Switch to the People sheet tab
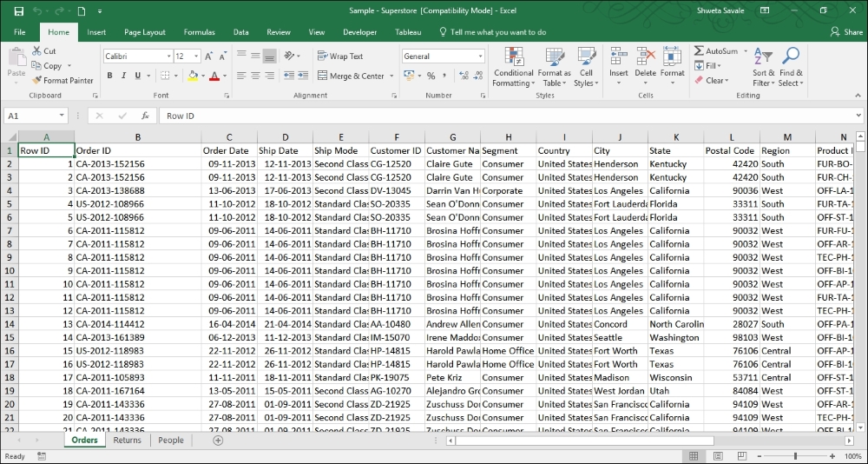Image resolution: width=868 pixels, height=464 pixels. pyautogui.click(x=170, y=441)
